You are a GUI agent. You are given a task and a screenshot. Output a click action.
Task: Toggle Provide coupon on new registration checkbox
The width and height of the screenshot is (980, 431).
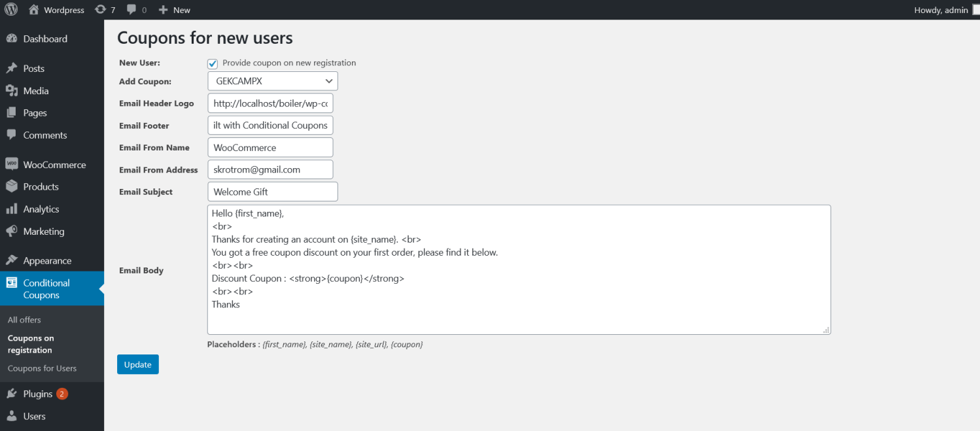pyautogui.click(x=213, y=63)
